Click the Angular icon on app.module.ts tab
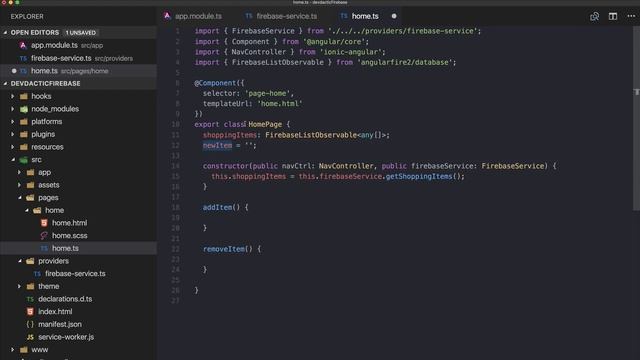 [167, 16]
